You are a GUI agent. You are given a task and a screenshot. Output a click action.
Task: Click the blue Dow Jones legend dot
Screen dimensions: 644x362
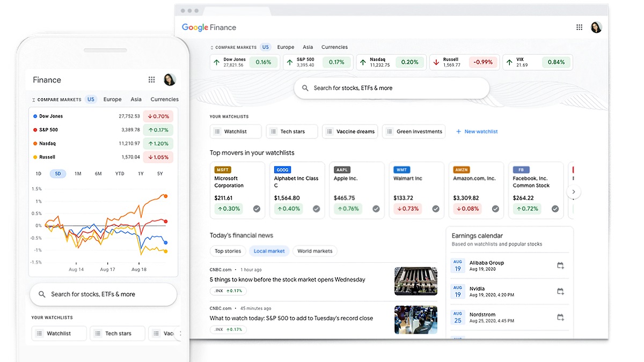tap(35, 116)
